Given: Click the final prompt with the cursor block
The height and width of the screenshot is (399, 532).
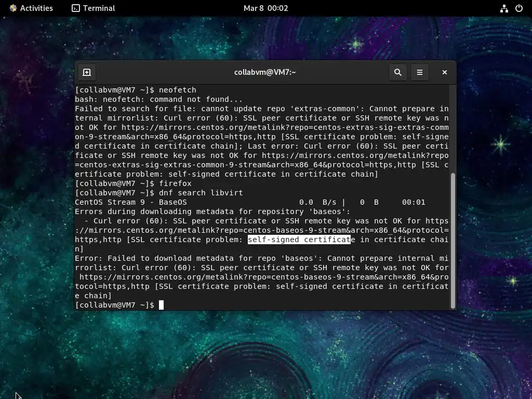Looking at the screenshot, I should pyautogui.click(x=119, y=305).
